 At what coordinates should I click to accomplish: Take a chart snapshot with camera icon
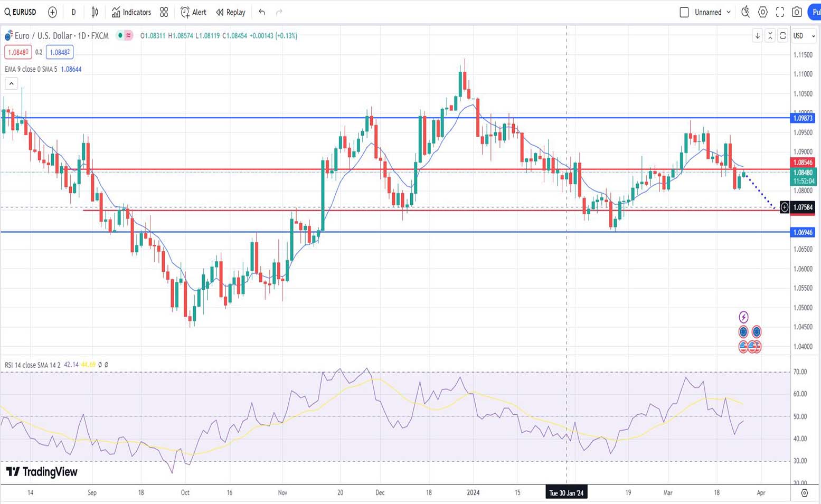pyautogui.click(x=797, y=12)
